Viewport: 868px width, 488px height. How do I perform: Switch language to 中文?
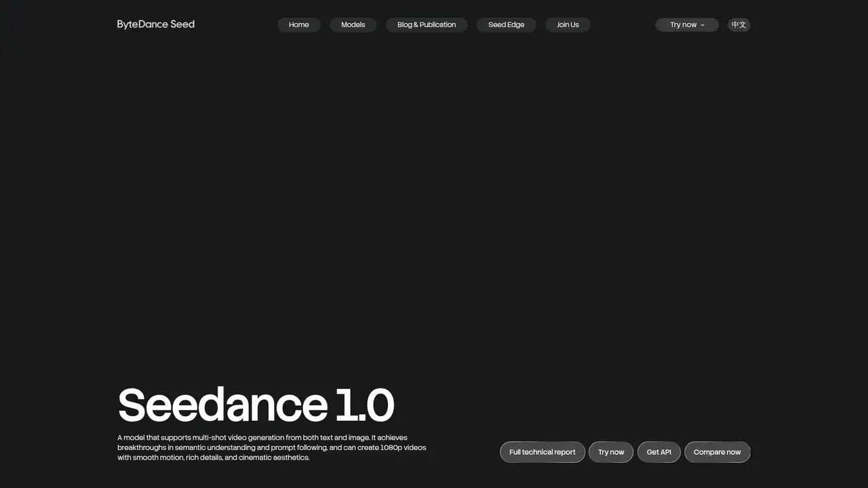pos(738,25)
